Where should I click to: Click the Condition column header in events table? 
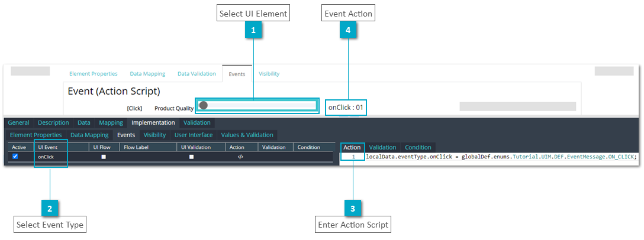[309, 147]
